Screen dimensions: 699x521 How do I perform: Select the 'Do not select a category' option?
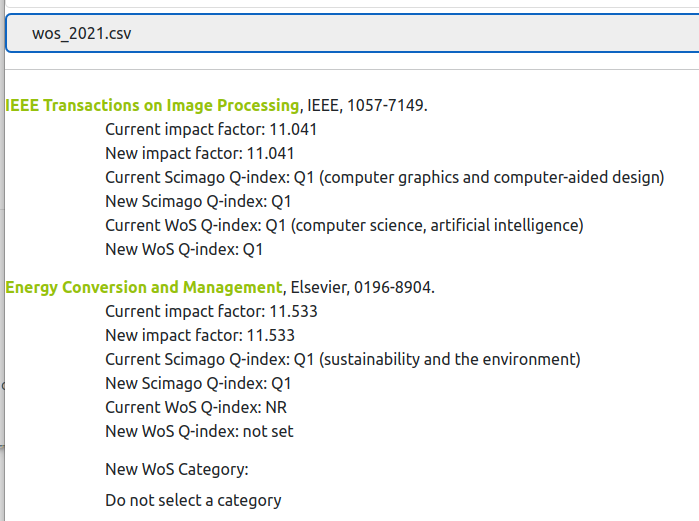click(x=193, y=500)
